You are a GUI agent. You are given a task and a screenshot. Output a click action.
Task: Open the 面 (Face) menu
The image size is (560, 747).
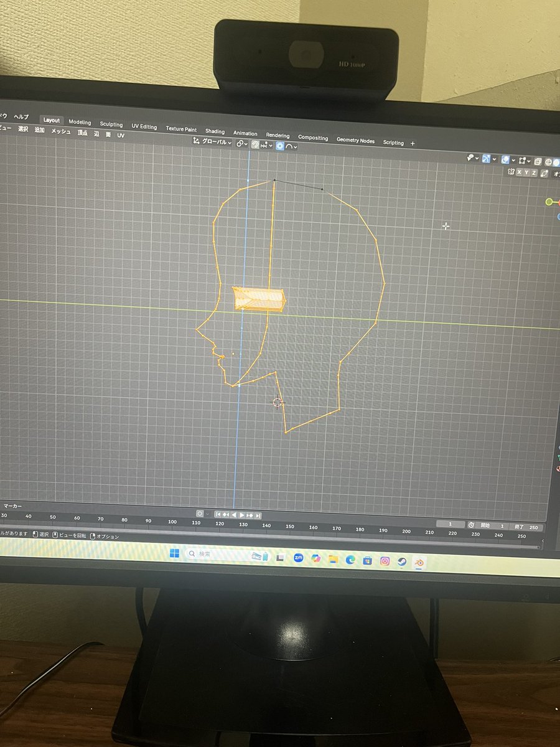108,134
